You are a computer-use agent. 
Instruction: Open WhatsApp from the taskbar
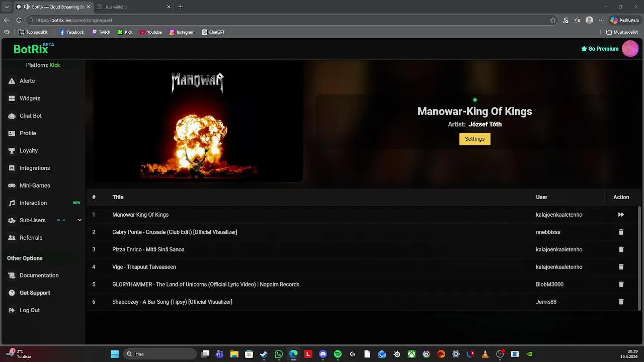tap(279, 354)
